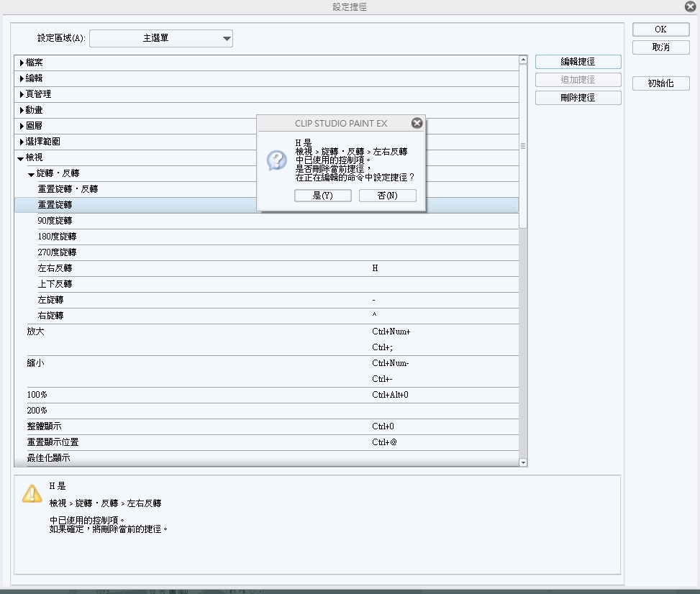The width and height of the screenshot is (700, 594).
Task: Select the 最佳化顯示 row
Action: click(266, 458)
